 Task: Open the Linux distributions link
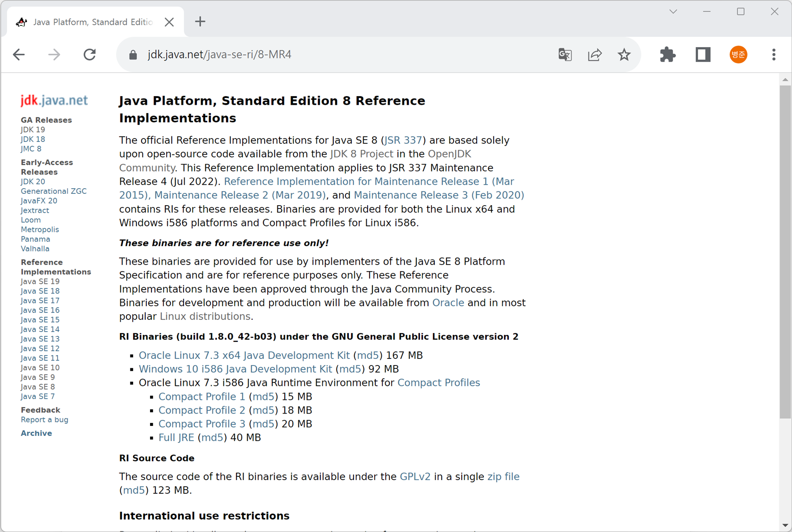point(205,316)
